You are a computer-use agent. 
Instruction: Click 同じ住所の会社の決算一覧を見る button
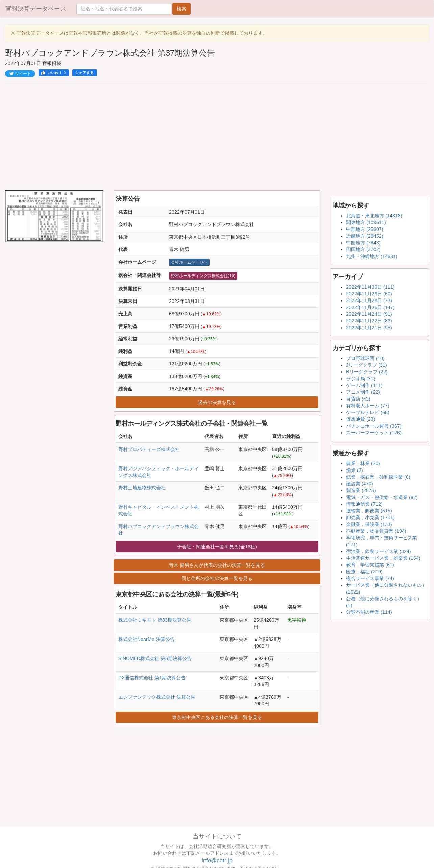click(217, 578)
